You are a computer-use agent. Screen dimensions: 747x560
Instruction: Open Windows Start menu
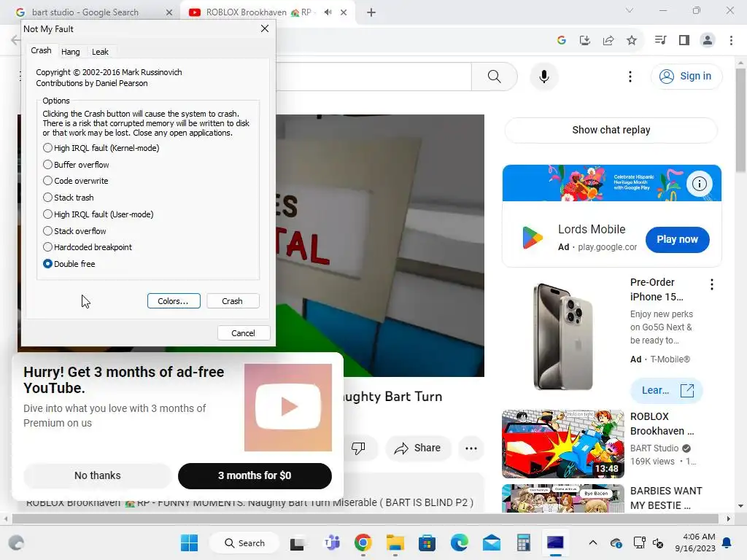189,542
